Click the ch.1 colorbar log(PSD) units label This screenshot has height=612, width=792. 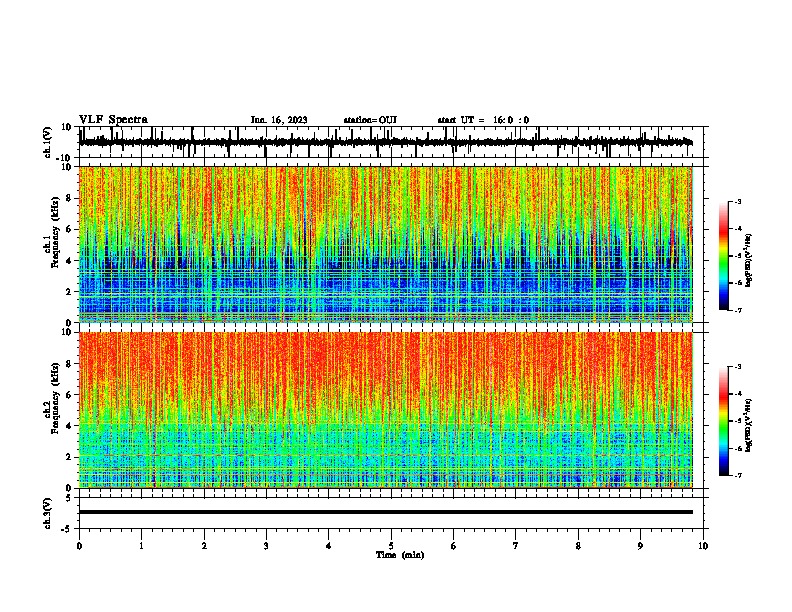click(749, 260)
